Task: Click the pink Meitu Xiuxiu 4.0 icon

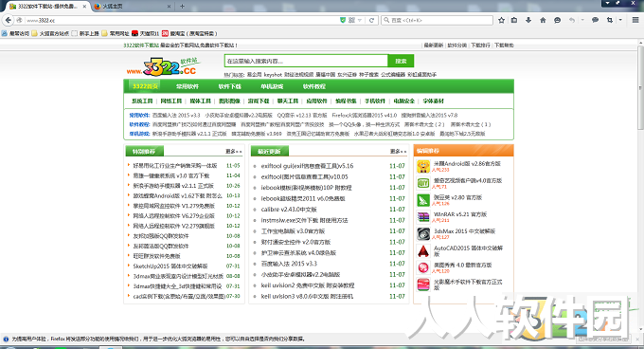Action: pyautogui.click(x=423, y=267)
